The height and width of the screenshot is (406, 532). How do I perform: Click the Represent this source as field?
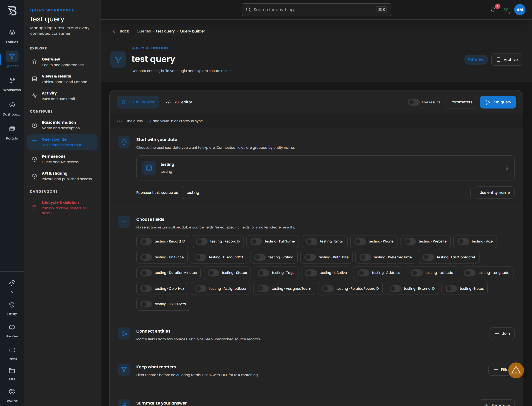326,192
